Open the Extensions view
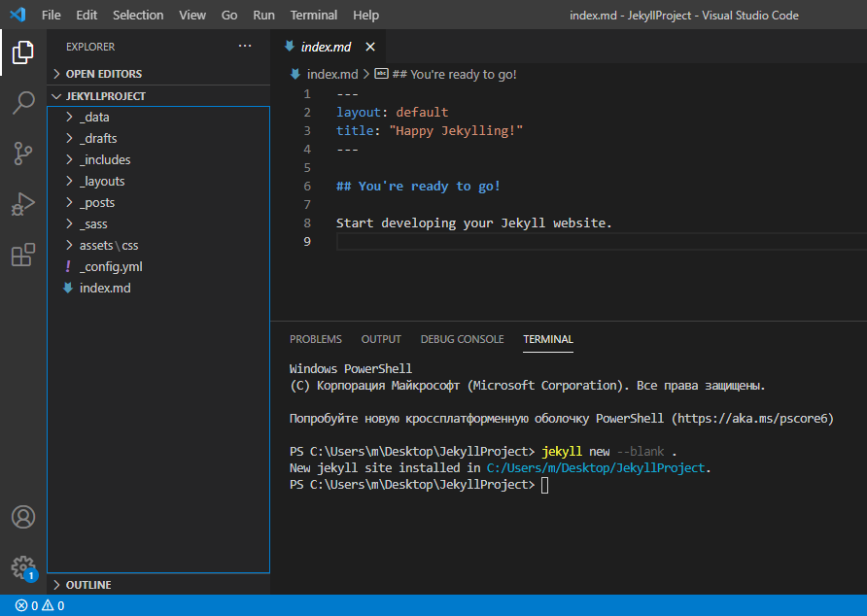 [x=23, y=255]
